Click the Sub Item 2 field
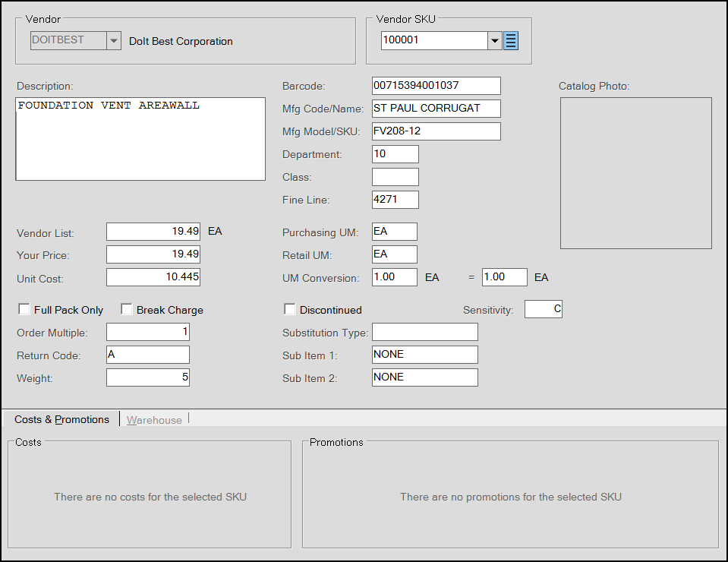The height and width of the screenshot is (562, 728). [x=425, y=377]
